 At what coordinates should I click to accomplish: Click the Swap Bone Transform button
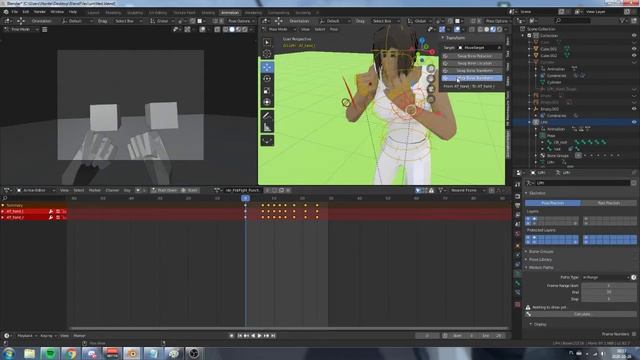[x=472, y=71]
